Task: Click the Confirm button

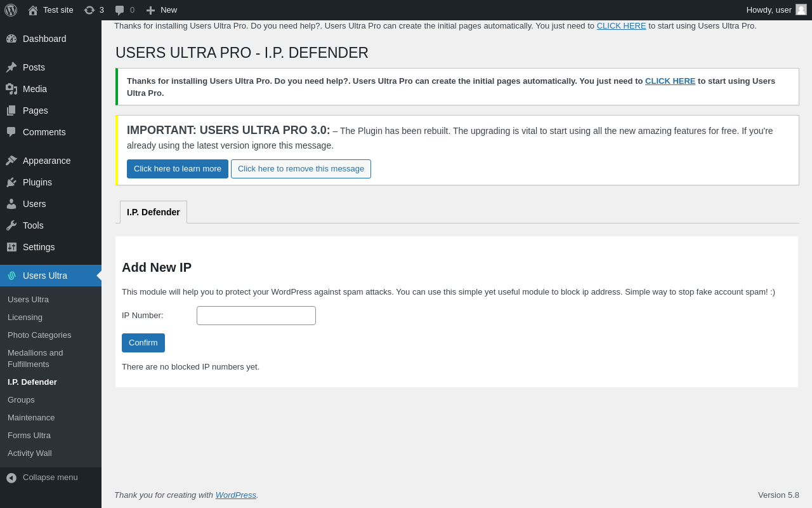Action: 143,343
